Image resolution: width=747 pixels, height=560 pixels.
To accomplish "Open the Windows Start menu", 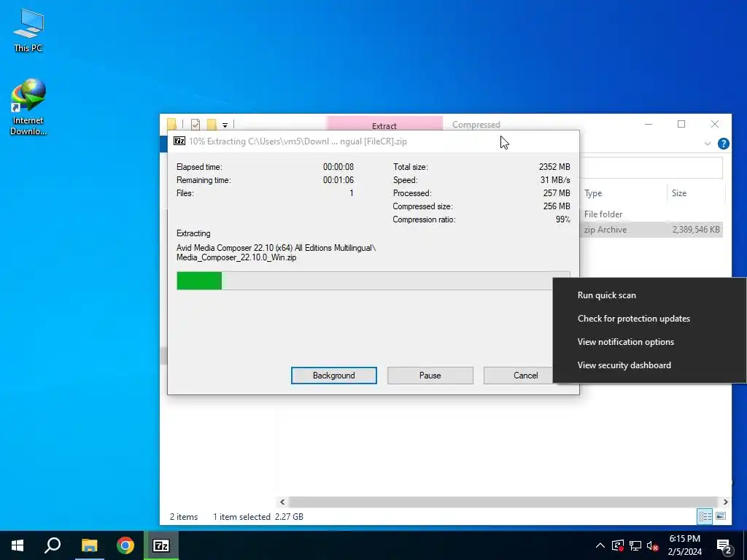I will tap(18, 545).
